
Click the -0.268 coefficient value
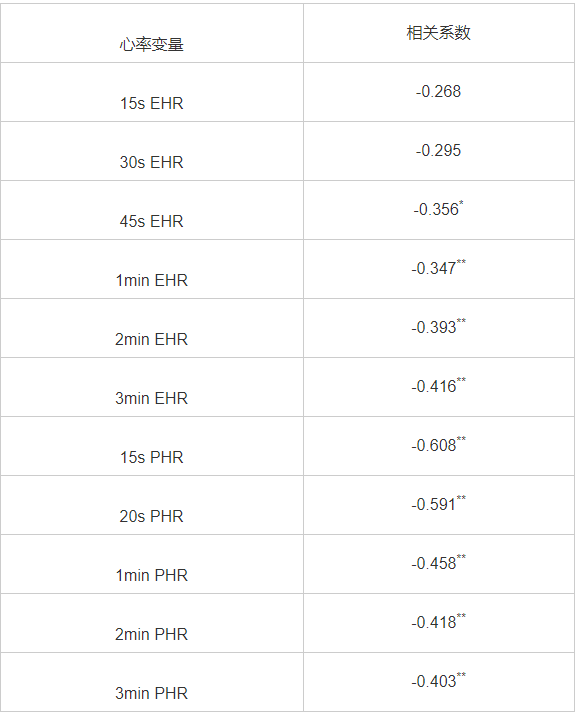tap(438, 92)
